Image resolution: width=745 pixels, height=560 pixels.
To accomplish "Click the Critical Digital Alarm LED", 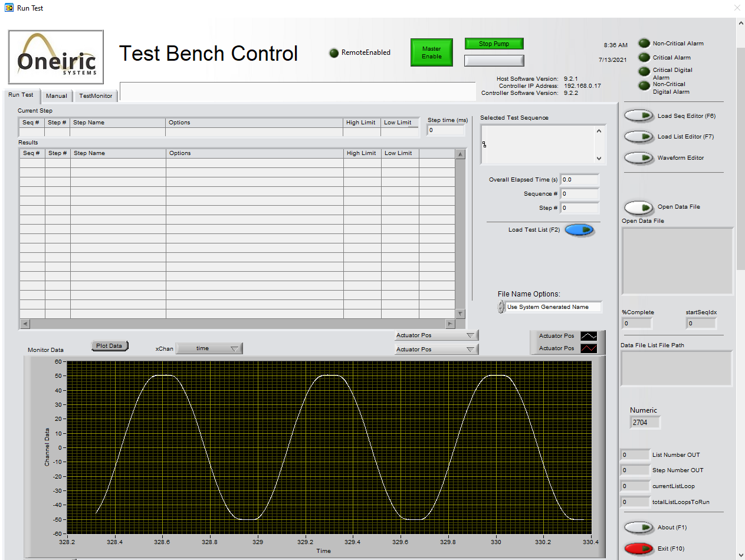I will (x=644, y=71).
